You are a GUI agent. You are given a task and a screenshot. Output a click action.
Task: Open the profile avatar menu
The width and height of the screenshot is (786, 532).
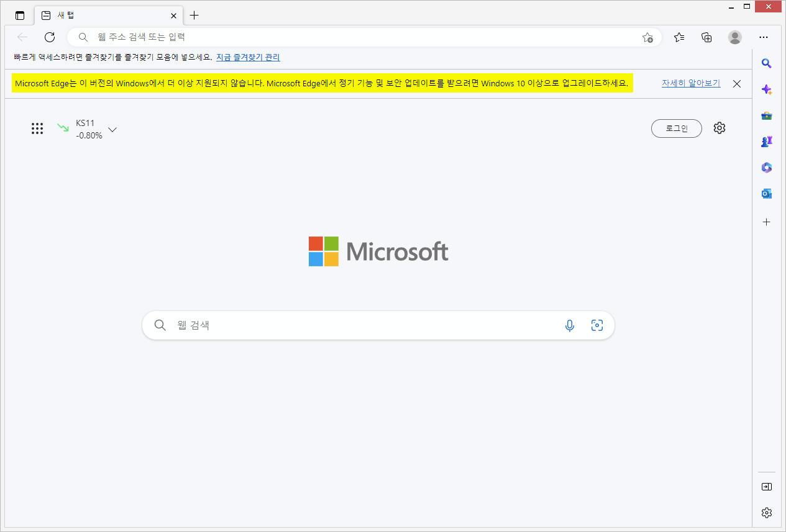pos(735,37)
